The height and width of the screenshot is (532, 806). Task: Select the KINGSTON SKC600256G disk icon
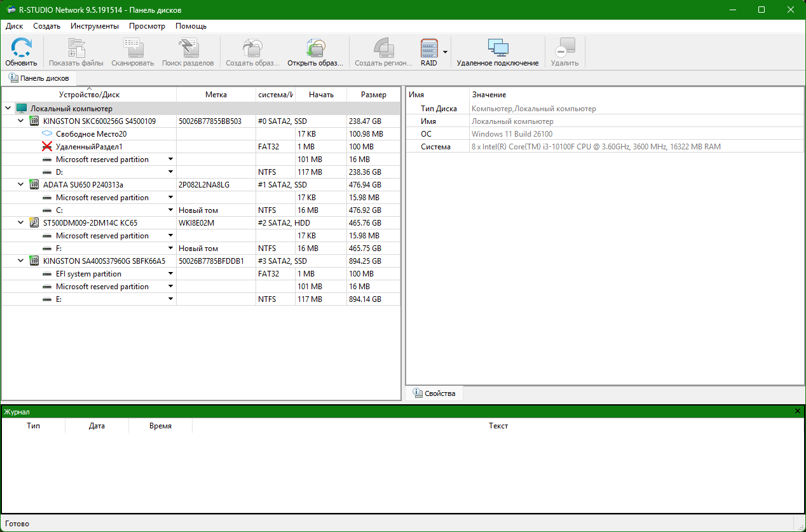tap(34, 121)
